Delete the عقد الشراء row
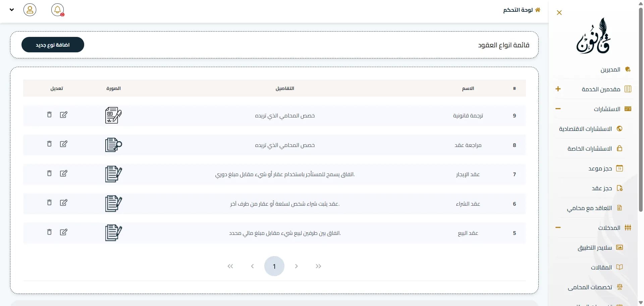 (49, 203)
